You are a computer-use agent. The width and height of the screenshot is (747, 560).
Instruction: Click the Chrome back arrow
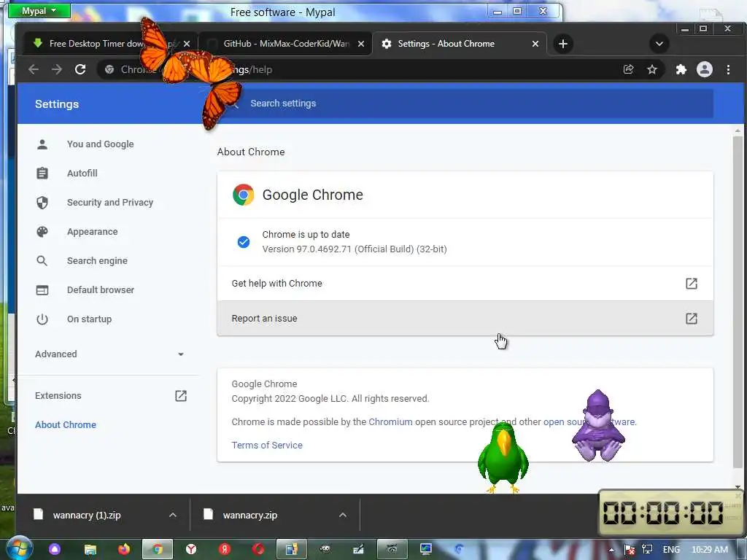coord(34,69)
